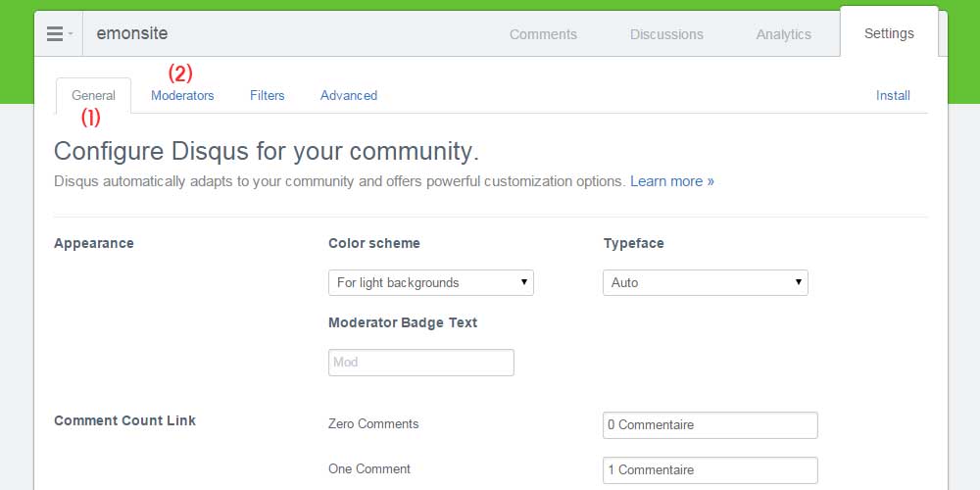Follow the Learn more » link
Image resolution: width=980 pixels, height=490 pixels.
(x=672, y=181)
